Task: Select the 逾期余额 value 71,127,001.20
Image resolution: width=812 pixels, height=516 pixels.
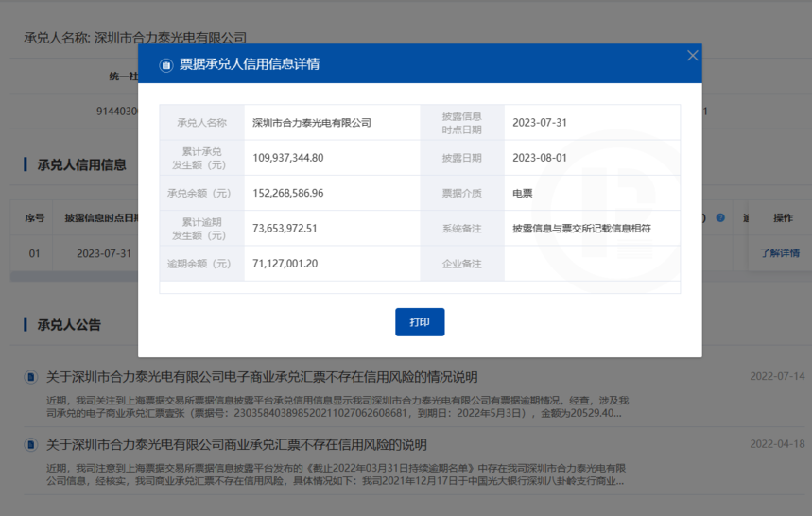Action: click(x=285, y=264)
